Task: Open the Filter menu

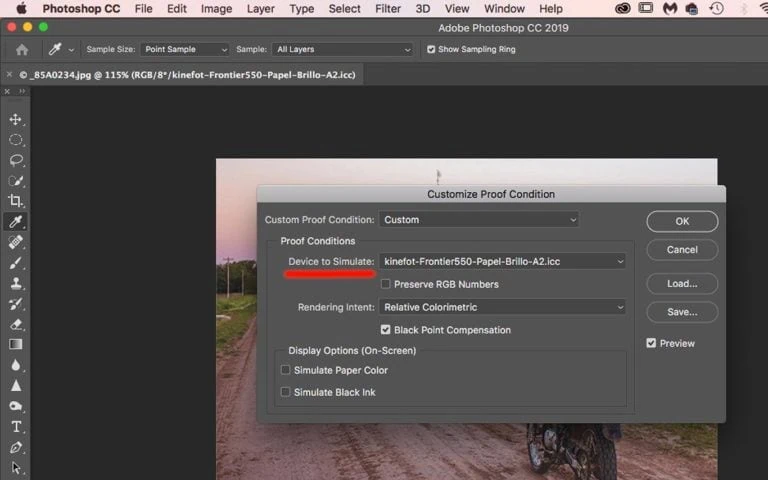Action: [x=388, y=9]
